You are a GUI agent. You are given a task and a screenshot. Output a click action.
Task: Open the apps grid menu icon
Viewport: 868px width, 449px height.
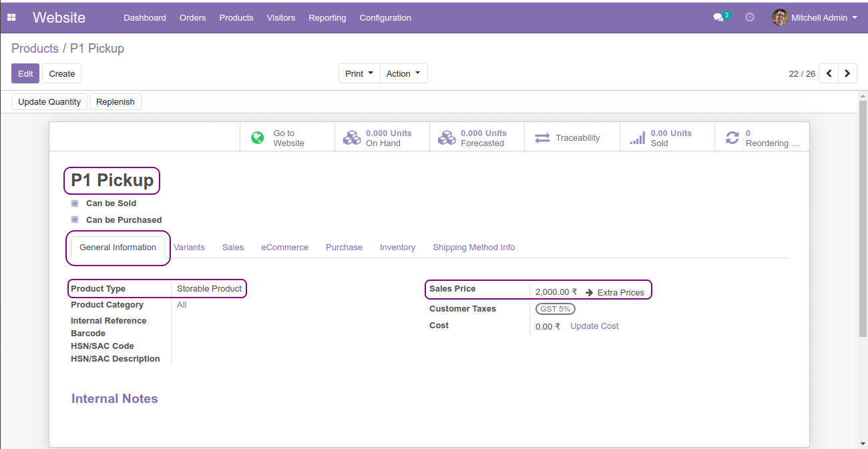tap(11, 18)
